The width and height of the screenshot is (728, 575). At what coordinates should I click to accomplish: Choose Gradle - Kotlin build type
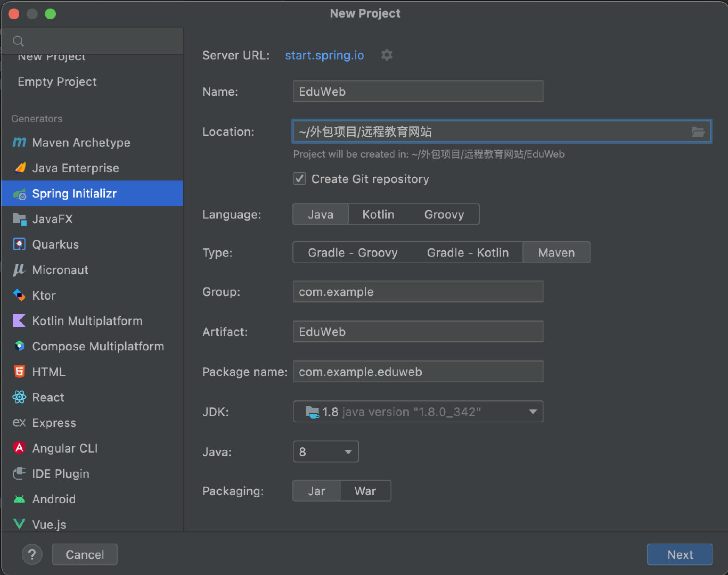tap(468, 252)
